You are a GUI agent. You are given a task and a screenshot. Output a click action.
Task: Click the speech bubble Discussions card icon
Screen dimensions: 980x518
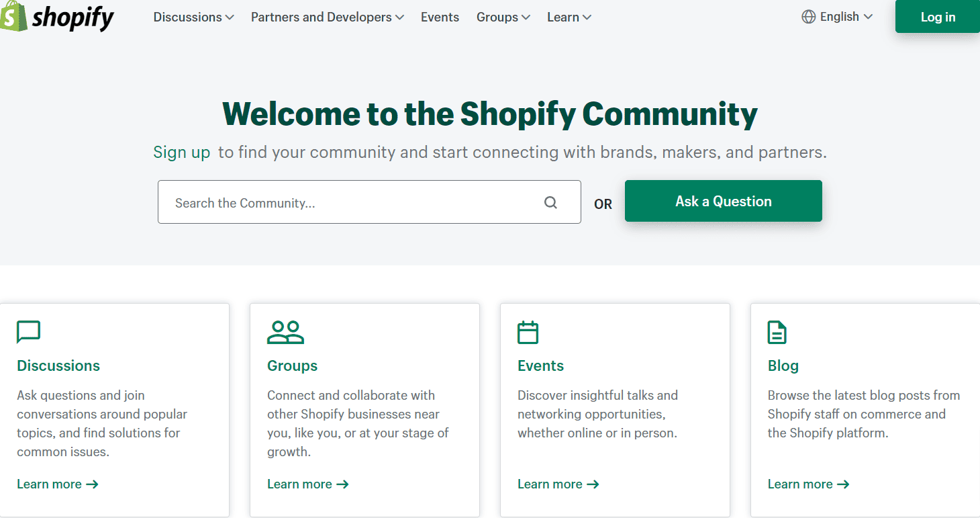[28, 332]
